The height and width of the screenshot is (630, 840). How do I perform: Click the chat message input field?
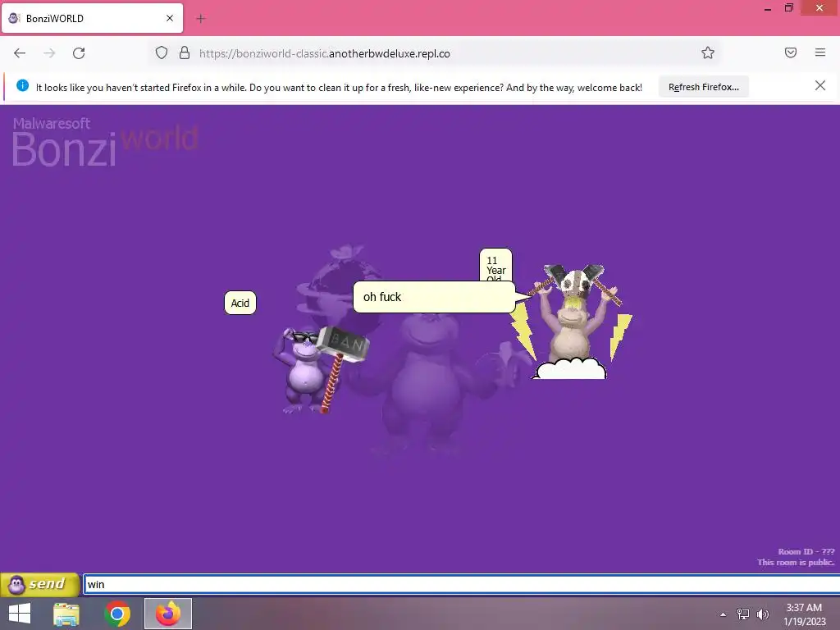(461, 584)
